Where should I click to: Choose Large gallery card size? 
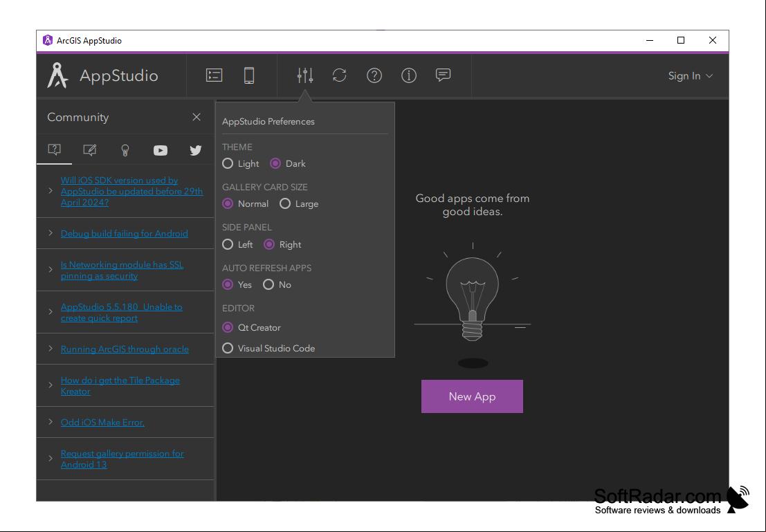(x=299, y=203)
